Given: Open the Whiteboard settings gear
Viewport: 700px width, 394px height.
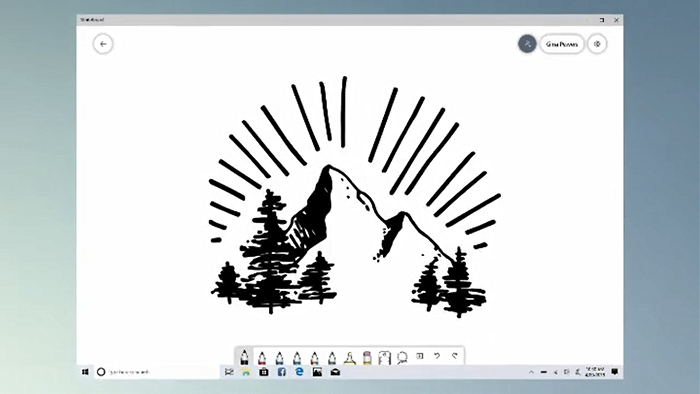Looking at the screenshot, I should pos(597,44).
